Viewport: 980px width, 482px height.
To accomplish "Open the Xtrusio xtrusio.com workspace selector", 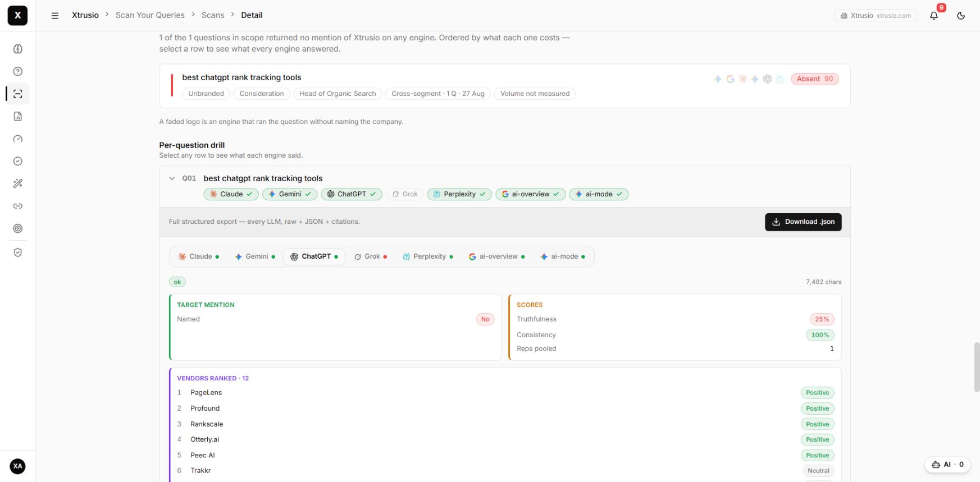I will [x=876, y=16].
